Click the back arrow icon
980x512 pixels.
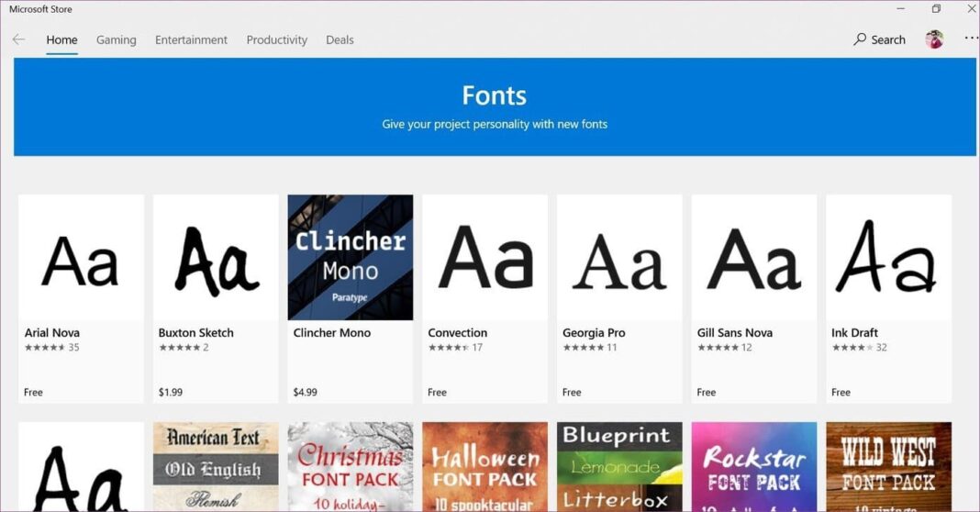click(x=18, y=39)
